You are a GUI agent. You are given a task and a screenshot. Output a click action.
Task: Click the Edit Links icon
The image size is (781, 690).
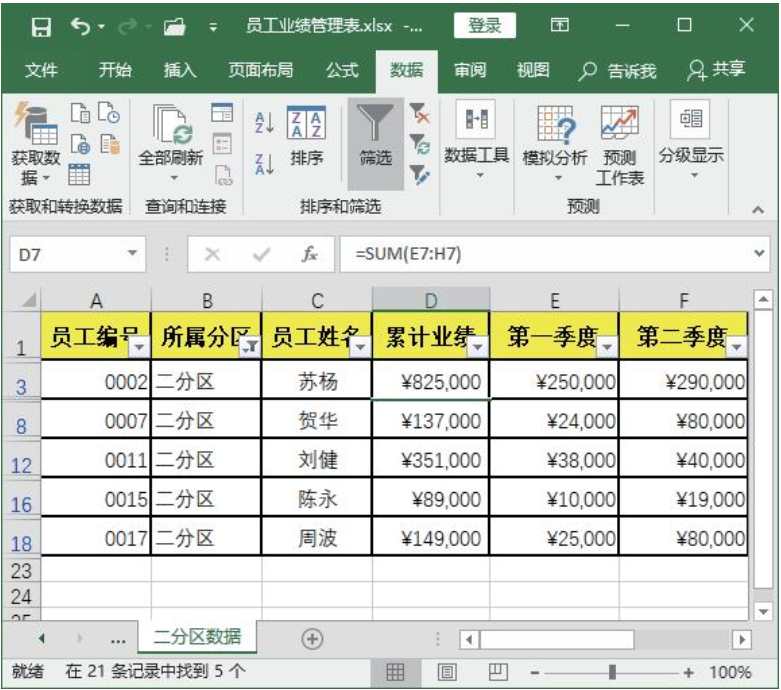(x=223, y=175)
